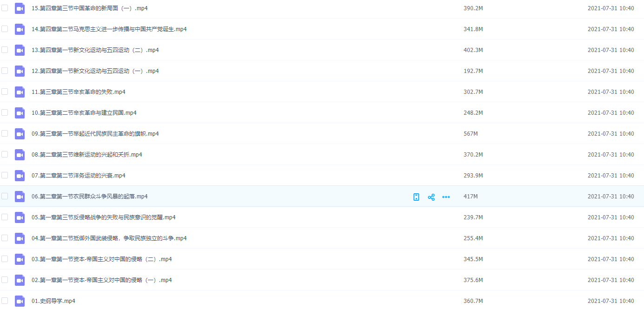Click the video file icon for 09.第三章第一节

(x=20, y=134)
